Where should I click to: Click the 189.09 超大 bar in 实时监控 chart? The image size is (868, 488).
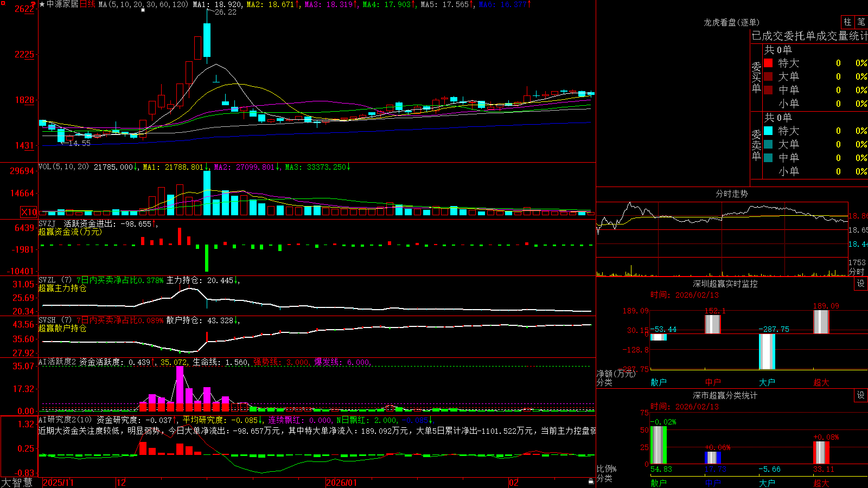pyautogui.click(x=821, y=322)
